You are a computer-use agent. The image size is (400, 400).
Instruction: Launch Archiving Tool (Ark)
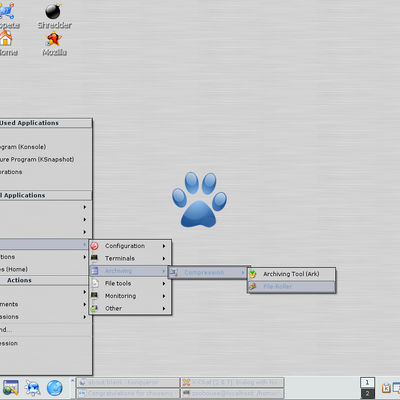[291, 274]
